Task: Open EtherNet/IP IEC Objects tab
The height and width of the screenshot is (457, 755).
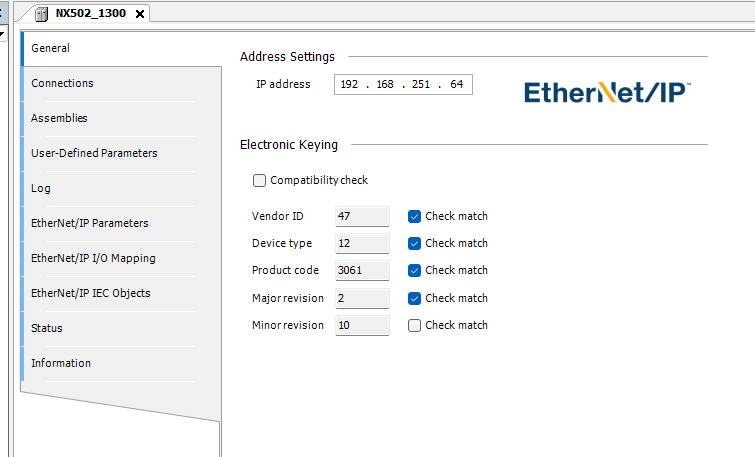Action: point(90,293)
